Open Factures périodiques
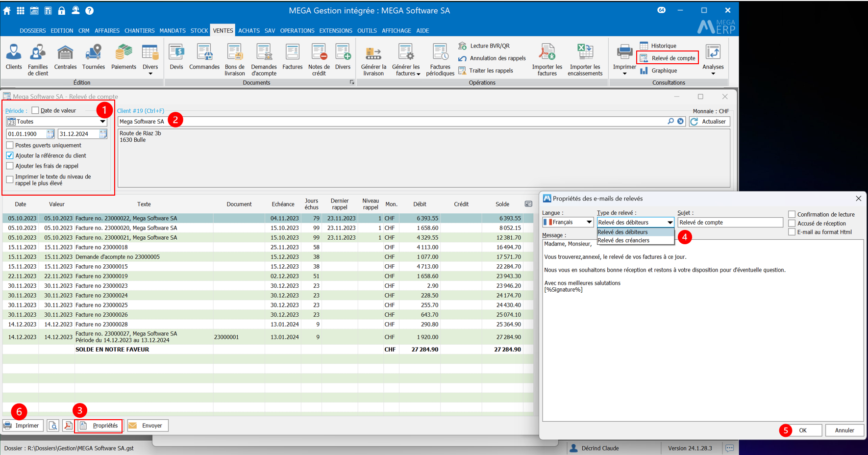This screenshot has height=455, width=868. tap(440, 60)
